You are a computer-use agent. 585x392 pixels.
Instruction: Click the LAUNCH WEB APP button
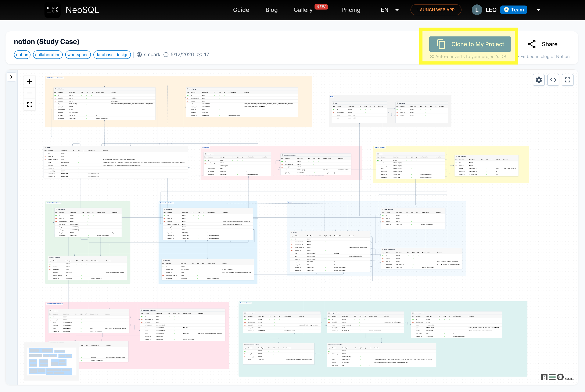pos(436,10)
